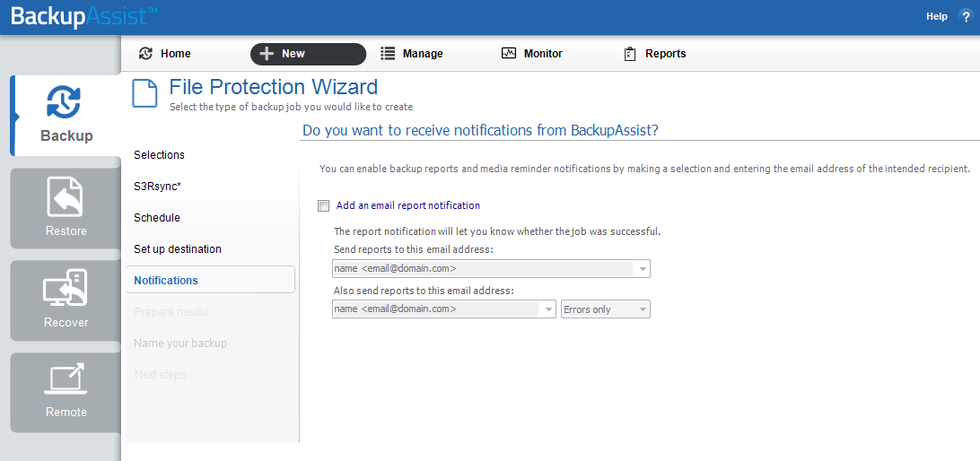The width and height of the screenshot is (980, 461).
Task: Click the Name your backup step
Action: 180,343
